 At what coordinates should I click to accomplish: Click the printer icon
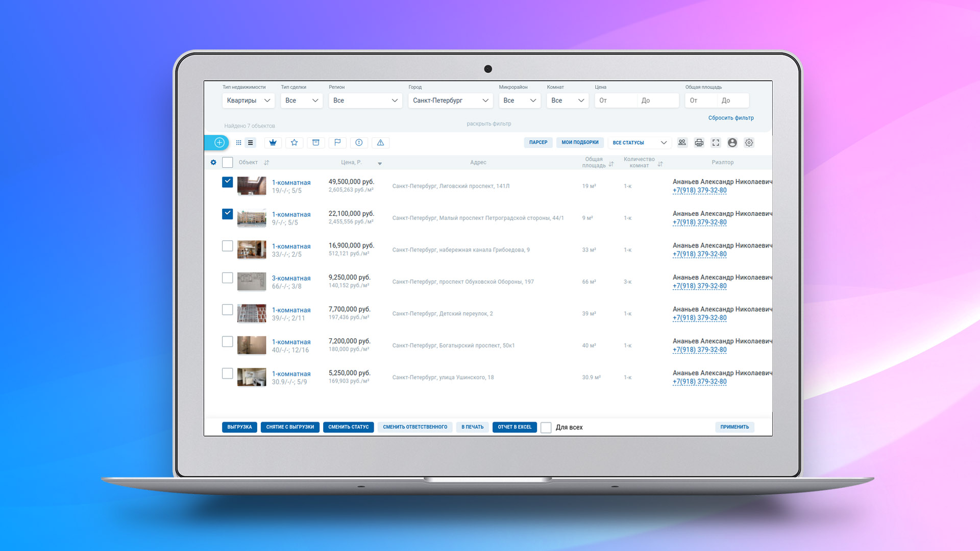(x=699, y=143)
